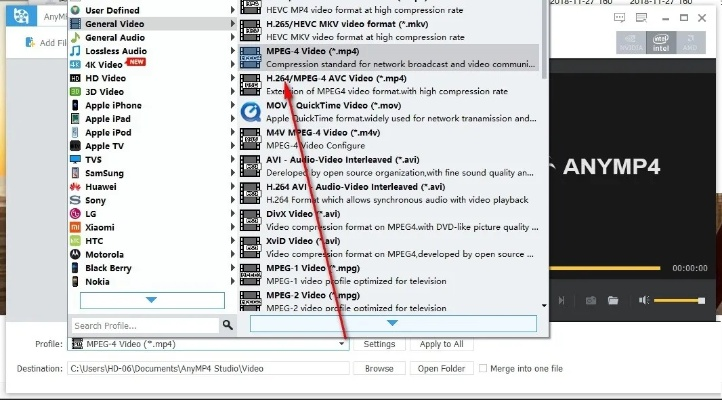Click the Apple TV category icon
Image resolution: width=722 pixels, height=400 pixels.
[74, 146]
